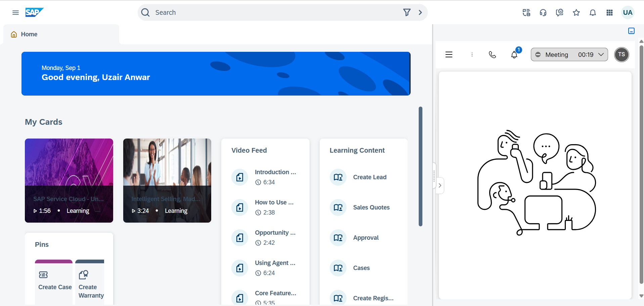Expand search options with the chevron arrow

pos(420,12)
